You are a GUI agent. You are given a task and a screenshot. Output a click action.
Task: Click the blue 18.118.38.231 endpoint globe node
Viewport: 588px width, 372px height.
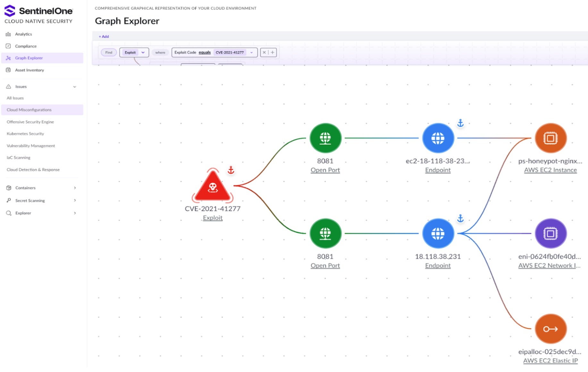[x=438, y=233]
